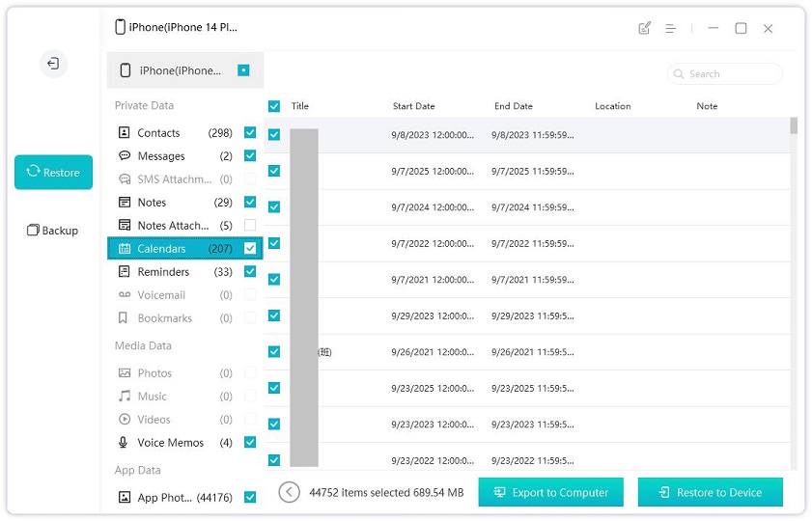Open the Notes category
The height and width of the screenshot is (521, 812).
click(152, 202)
